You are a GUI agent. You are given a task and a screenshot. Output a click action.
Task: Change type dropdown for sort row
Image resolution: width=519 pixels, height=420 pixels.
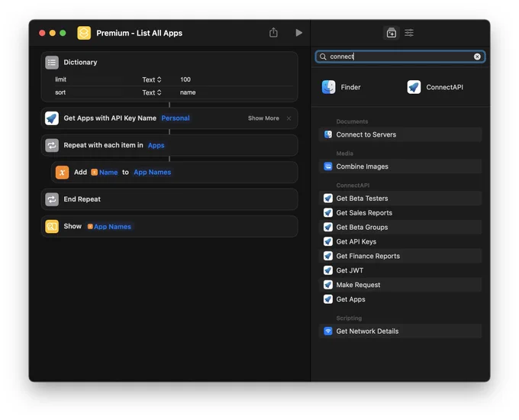tap(152, 92)
